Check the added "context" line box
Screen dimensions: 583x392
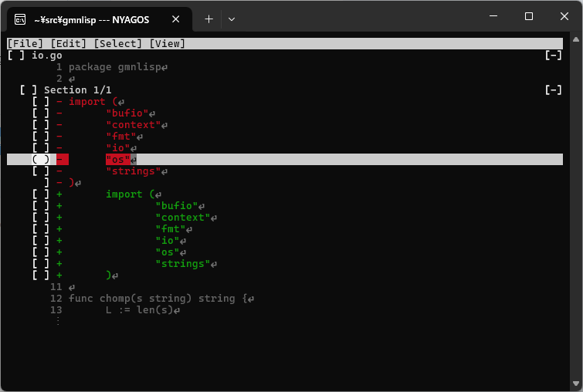(40, 217)
